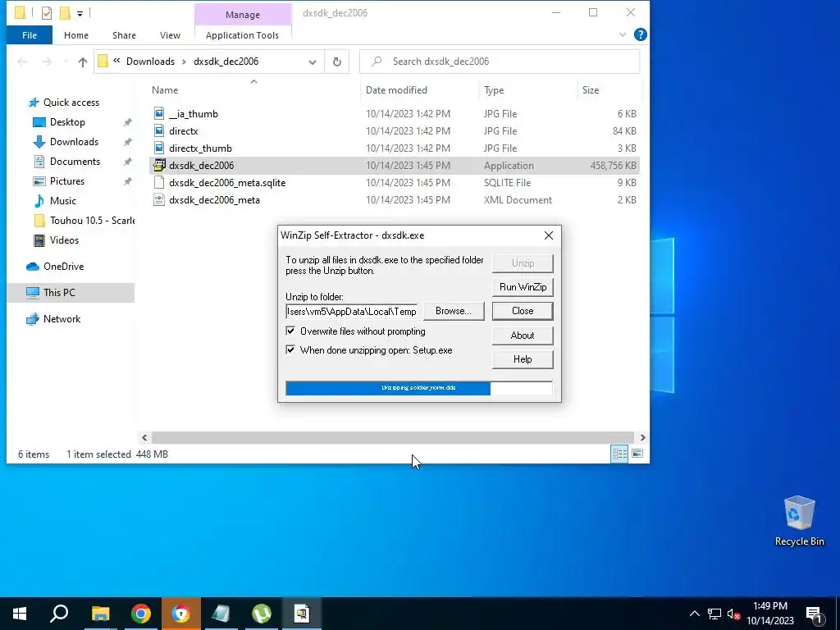Click the Unzip to folder path field
840x630 pixels.
pos(351,311)
